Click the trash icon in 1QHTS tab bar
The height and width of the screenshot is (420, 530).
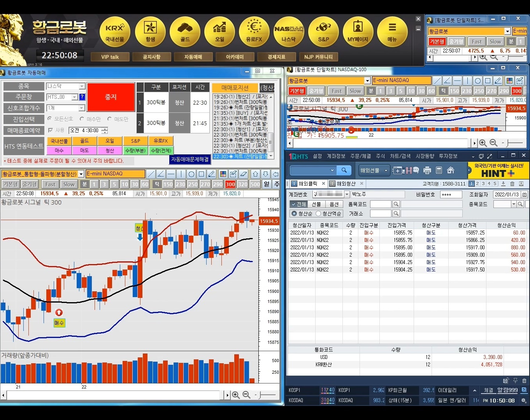point(512,184)
